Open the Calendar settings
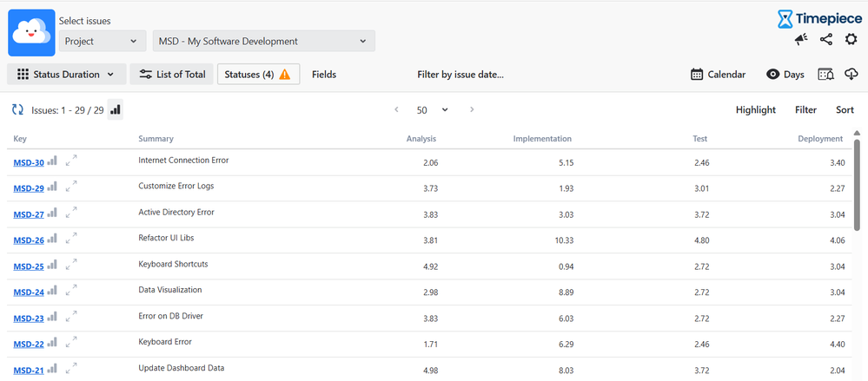 point(718,74)
